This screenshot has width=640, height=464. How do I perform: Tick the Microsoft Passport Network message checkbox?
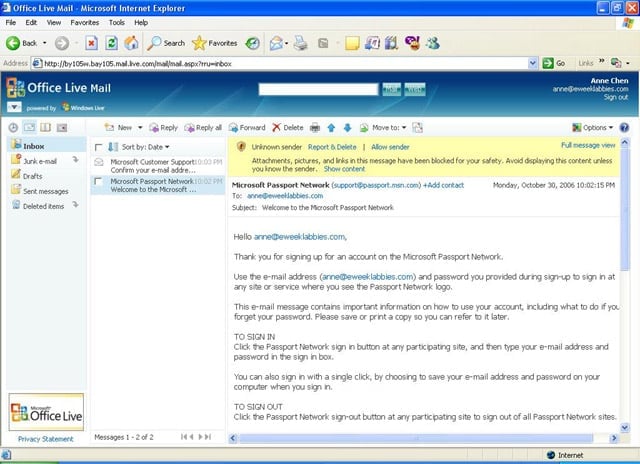coord(98,181)
